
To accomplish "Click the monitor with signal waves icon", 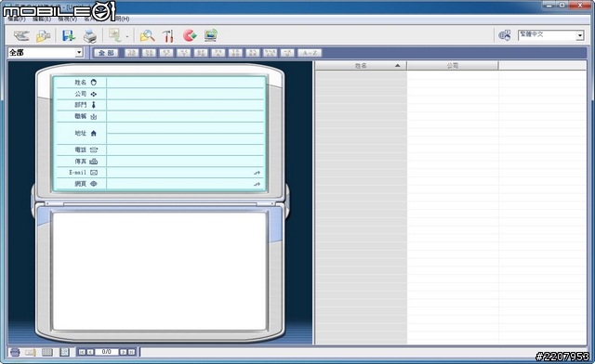I will pyautogui.click(x=211, y=35).
